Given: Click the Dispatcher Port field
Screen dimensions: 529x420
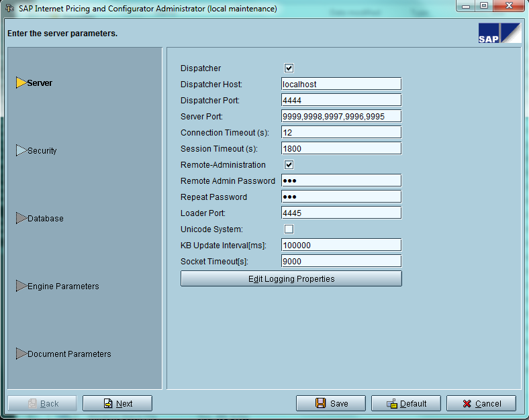Looking at the screenshot, I should coord(341,100).
